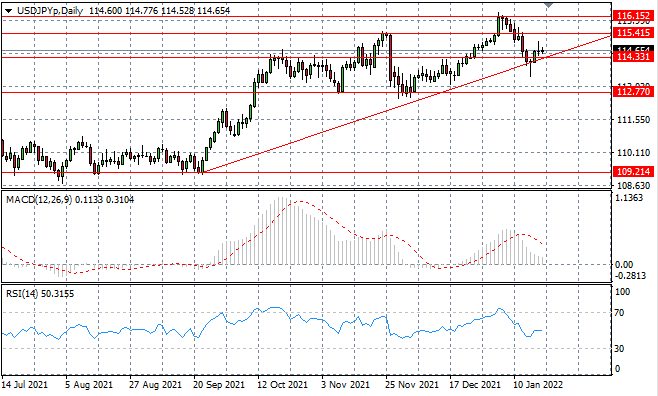The height and width of the screenshot is (396, 658).
Task: Click the 3 Nov 2021 date label
Action: tap(346, 385)
